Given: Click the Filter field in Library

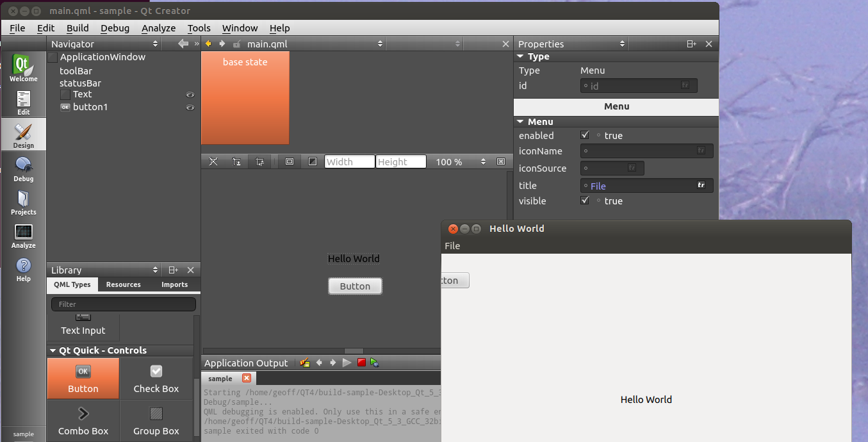Looking at the screenshot, I should (124, 304).
